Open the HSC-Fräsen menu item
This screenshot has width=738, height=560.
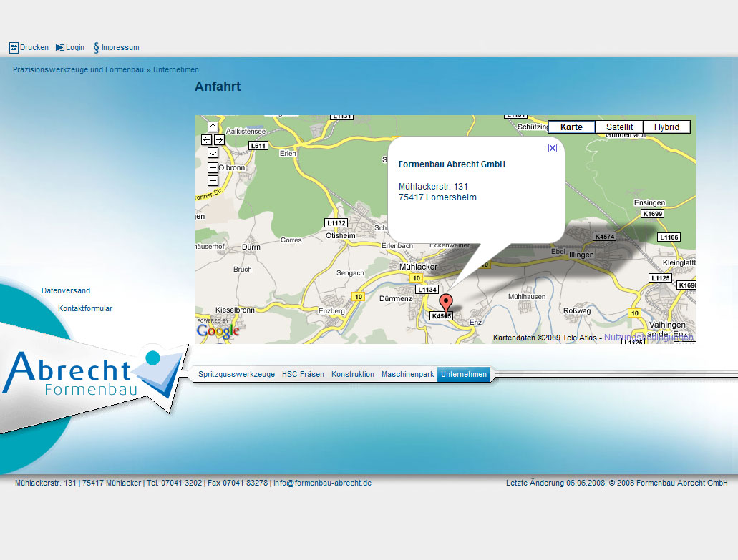pyautogui.click(x=303, y=374)
